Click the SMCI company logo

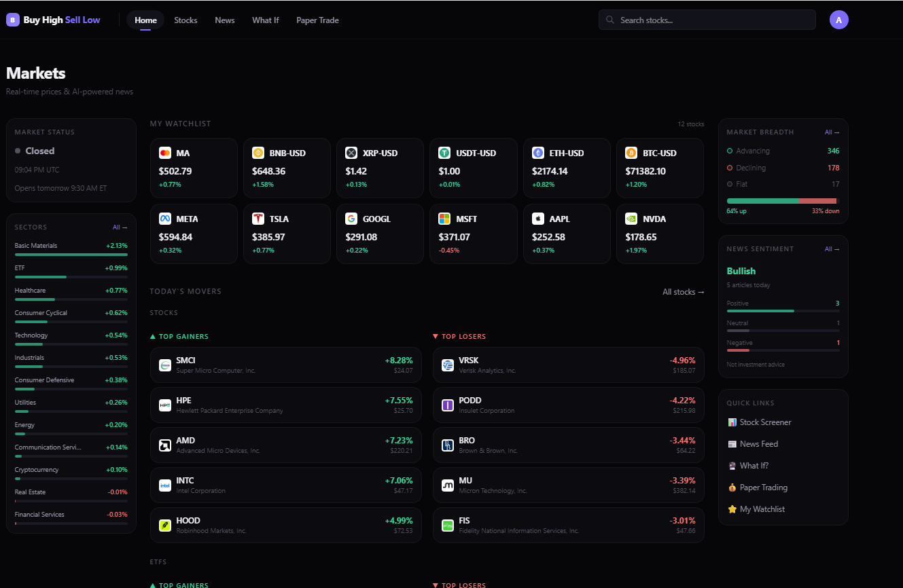165,365
